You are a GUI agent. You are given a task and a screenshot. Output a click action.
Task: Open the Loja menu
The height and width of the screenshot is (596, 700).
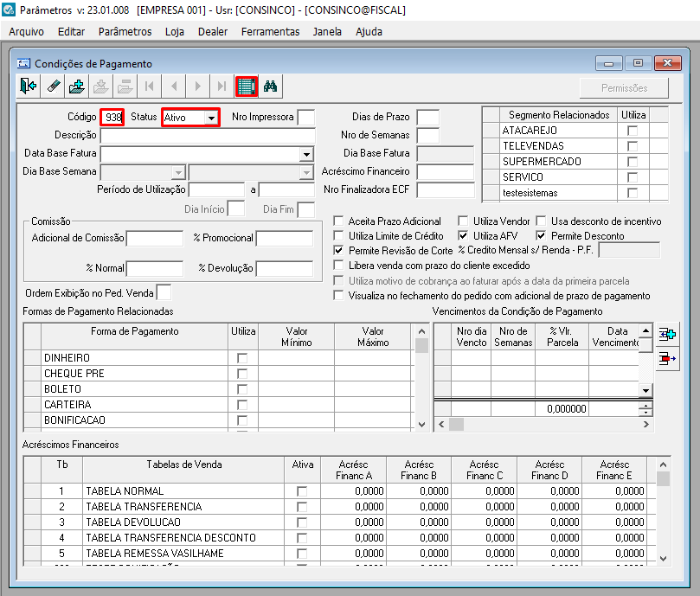click(175, 32)
